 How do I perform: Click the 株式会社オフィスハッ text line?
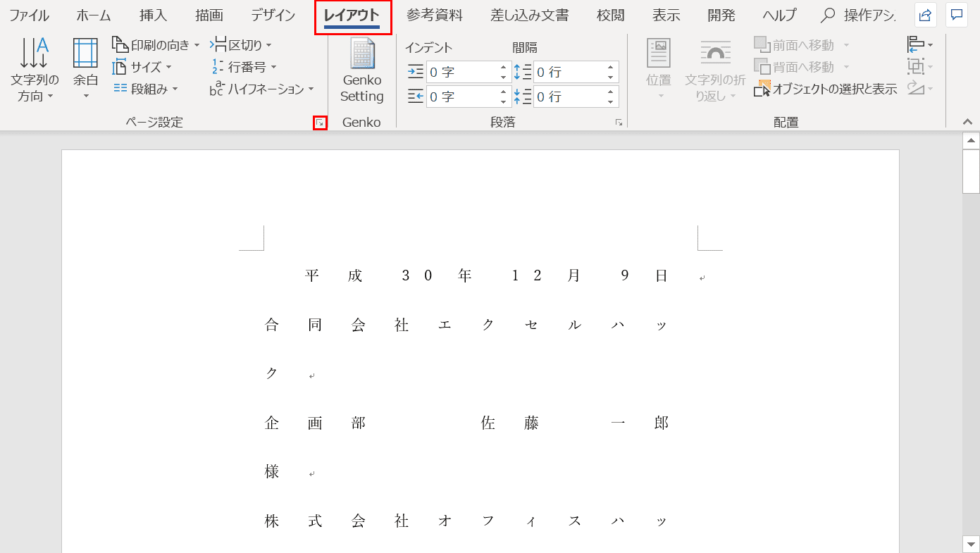[466, 521]
